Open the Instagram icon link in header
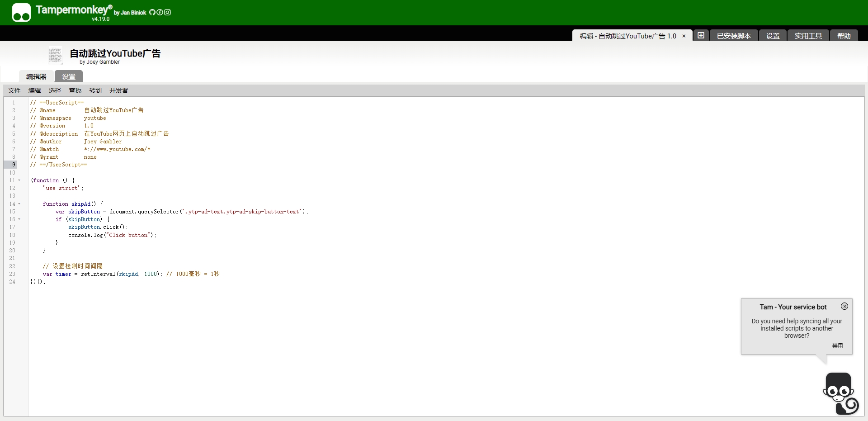The image size is (868, 421). point(168,12)
